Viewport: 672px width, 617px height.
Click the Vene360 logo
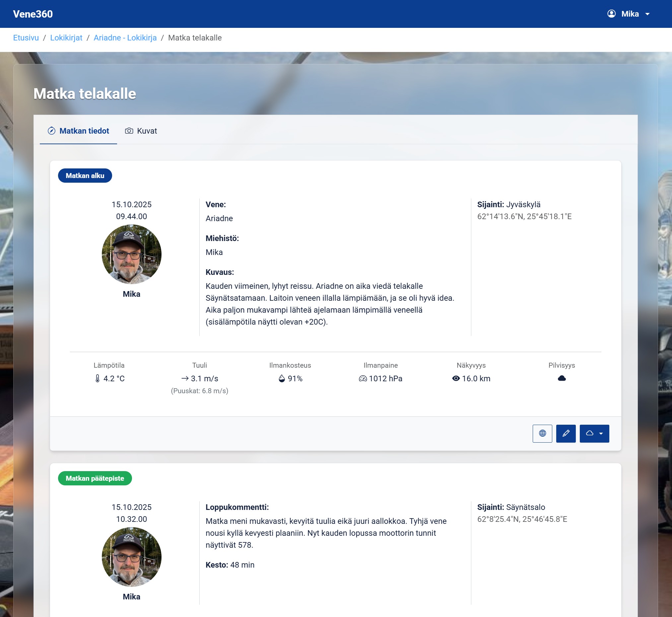coord(33,14)
